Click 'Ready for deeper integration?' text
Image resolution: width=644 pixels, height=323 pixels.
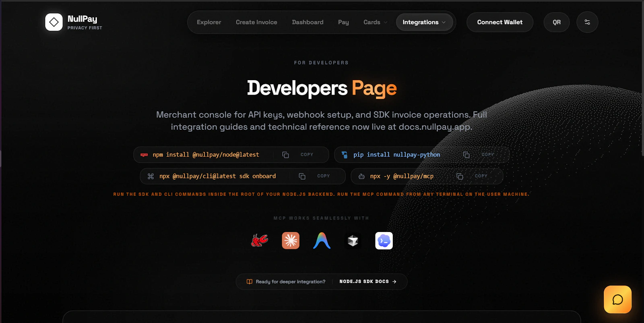[x=291, y=282]
